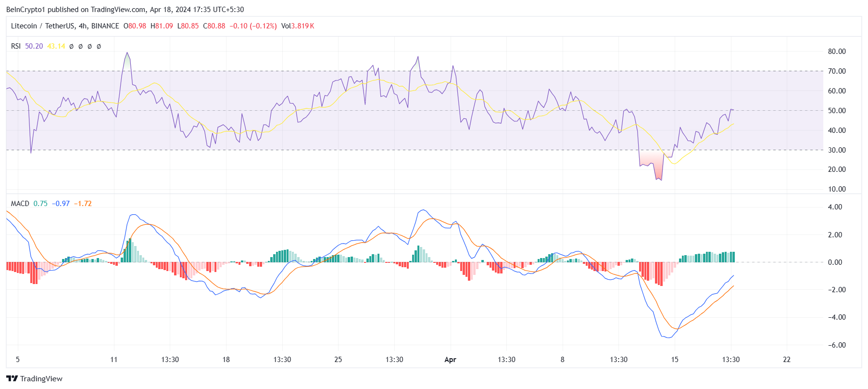
Task: Click the Apr label on time axis
Action: [x=450, y=360]
